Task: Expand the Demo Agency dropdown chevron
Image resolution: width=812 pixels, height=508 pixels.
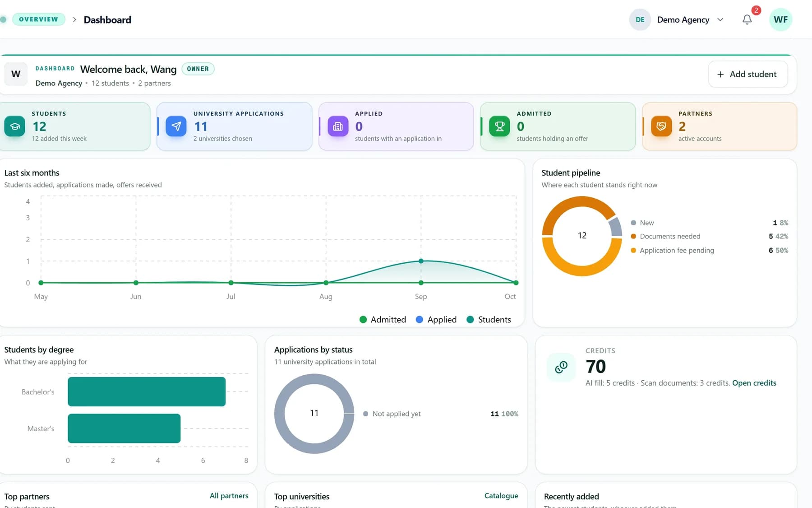Action: 720,19
